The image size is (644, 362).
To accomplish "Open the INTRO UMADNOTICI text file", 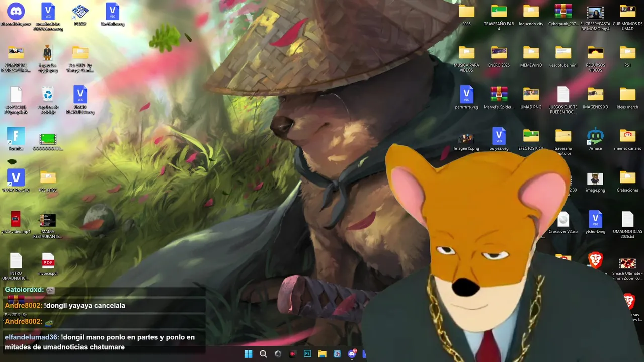I will tap(16, 260).
